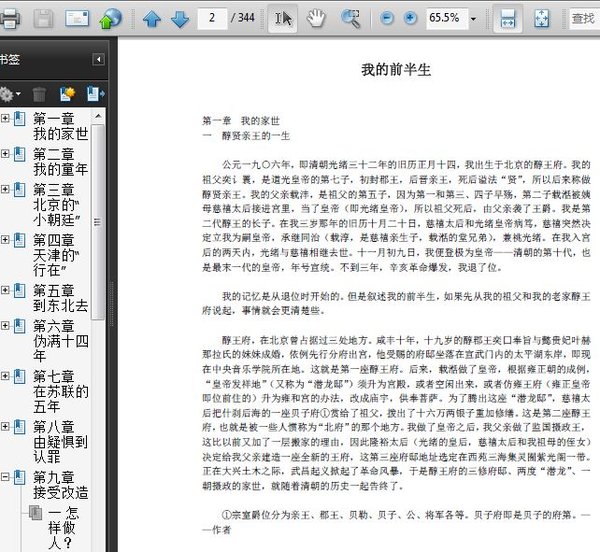The image size is (600, 552).
Task: Click the bookmarks panel scrollbar
Action: pyautogui.click(x=98, y=222)
